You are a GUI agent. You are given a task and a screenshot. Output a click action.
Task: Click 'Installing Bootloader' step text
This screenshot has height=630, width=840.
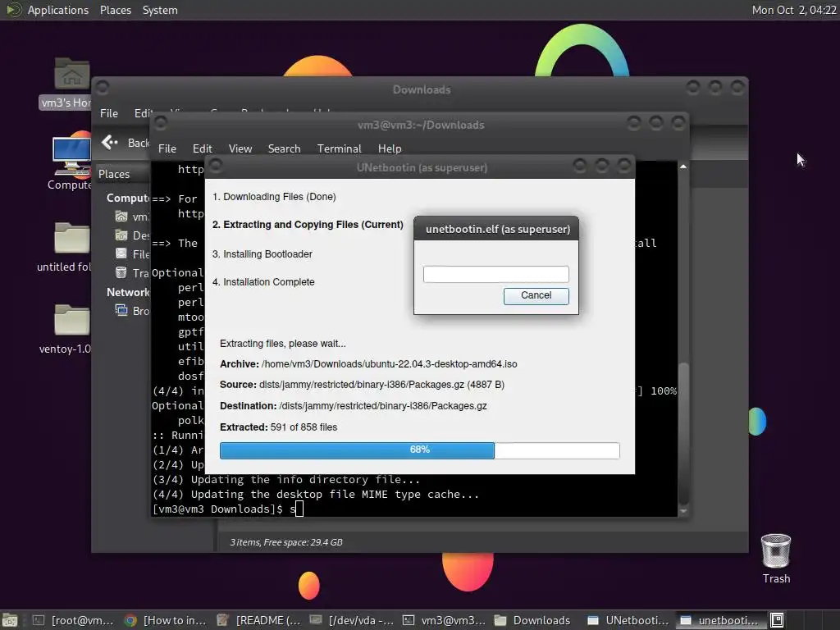pyautogui.click(x=262, y=254)
